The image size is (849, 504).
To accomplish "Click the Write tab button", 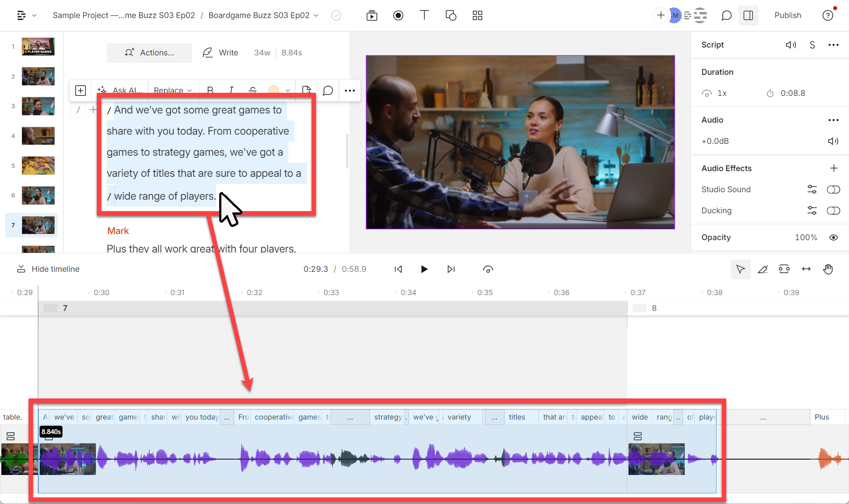I will pos(221,53).
